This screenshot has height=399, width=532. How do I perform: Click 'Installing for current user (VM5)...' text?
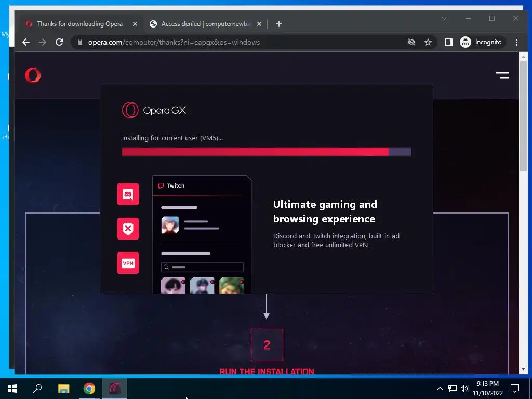[172, 138]
